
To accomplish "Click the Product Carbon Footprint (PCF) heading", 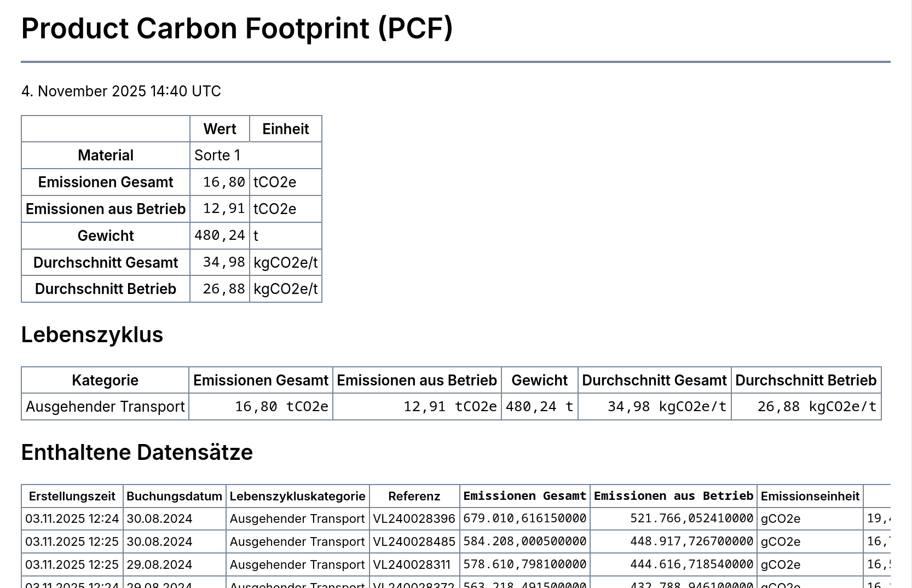I will [x=237, y=28].
